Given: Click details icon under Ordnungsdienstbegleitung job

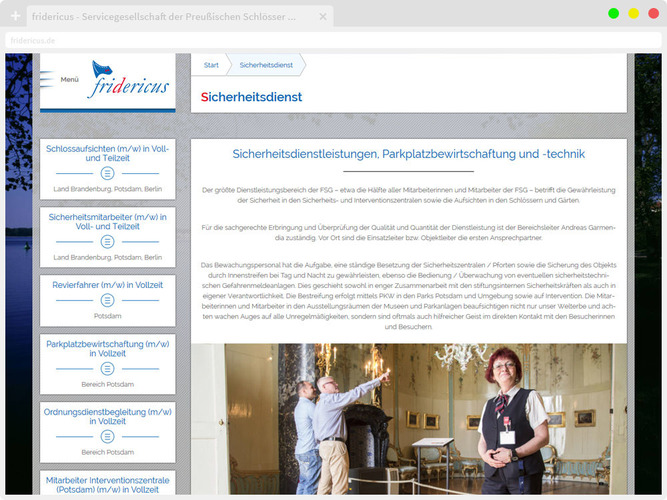Looking at the screenshot, I should (x=107, y=437).
